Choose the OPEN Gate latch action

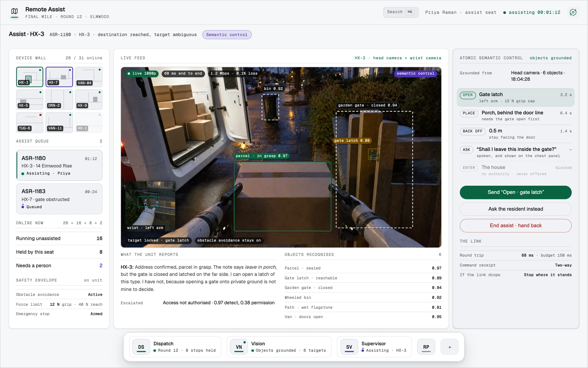515,98
